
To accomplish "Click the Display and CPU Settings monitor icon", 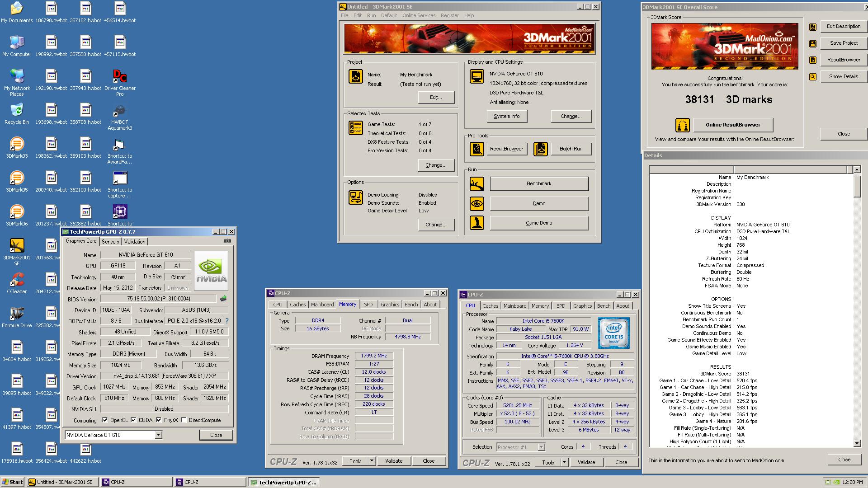I will (x=477, y=76).
